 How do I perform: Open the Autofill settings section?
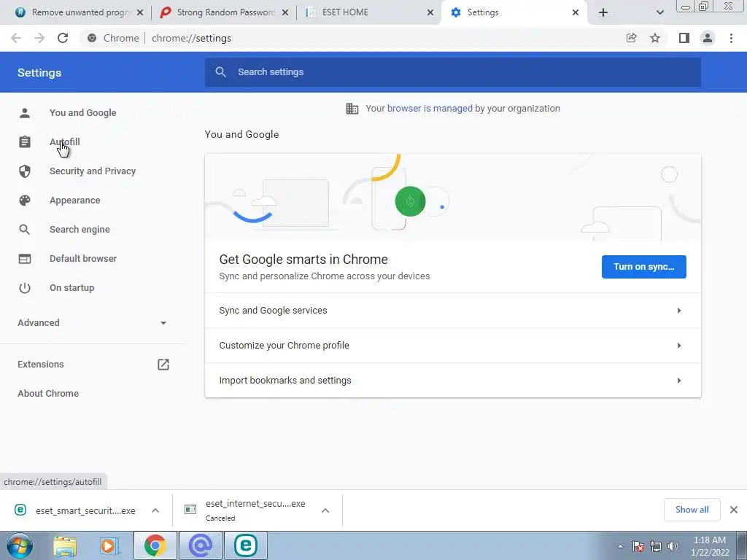[65, 142]
